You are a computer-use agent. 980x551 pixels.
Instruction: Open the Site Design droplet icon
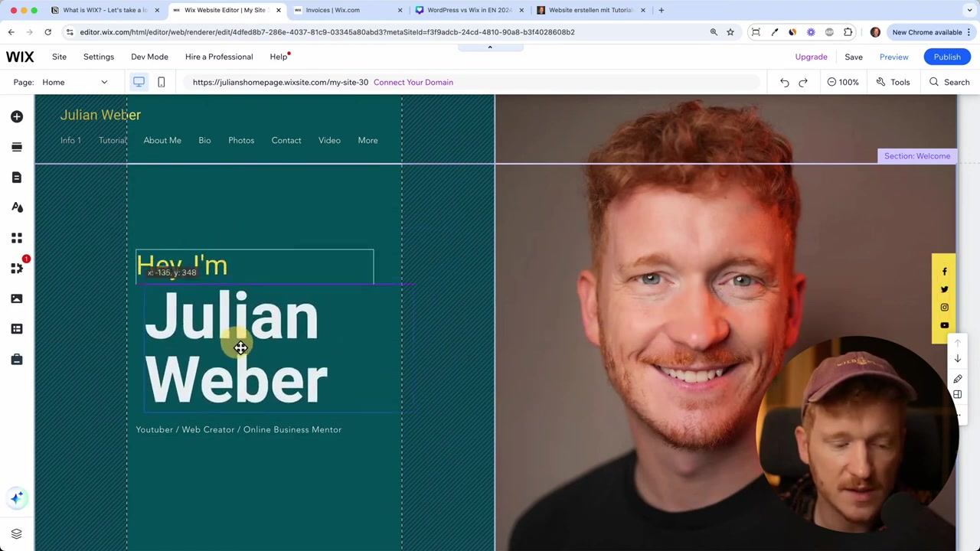17,207
